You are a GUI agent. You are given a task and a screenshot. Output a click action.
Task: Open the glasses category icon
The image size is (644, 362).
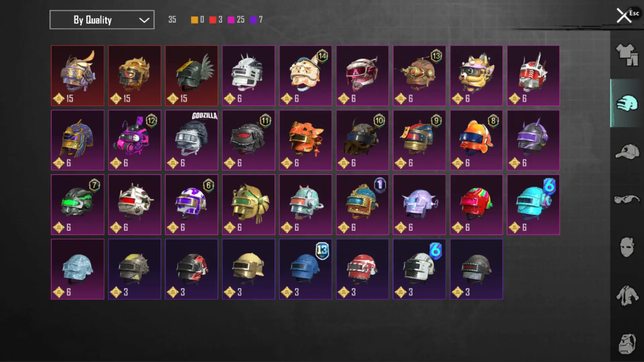[x=627, y=199]
